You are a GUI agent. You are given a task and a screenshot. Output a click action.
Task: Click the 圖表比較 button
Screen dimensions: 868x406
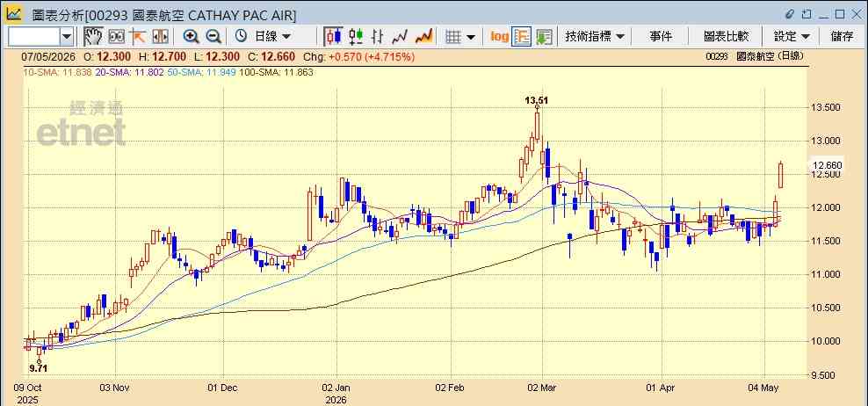pos(727,37)
